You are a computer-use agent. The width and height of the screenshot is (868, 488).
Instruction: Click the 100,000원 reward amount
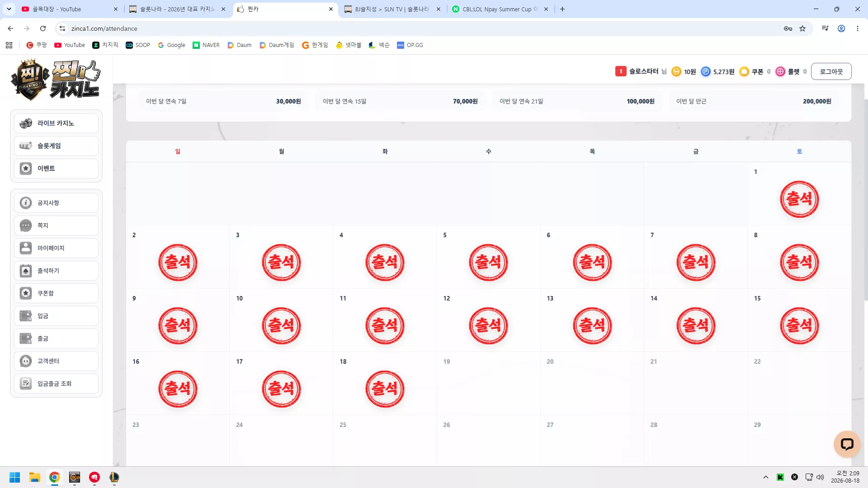click(640, 101)
